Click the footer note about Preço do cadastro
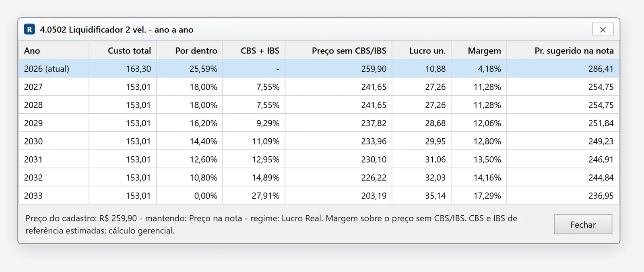The image size is (644, 272). (271, 224)
